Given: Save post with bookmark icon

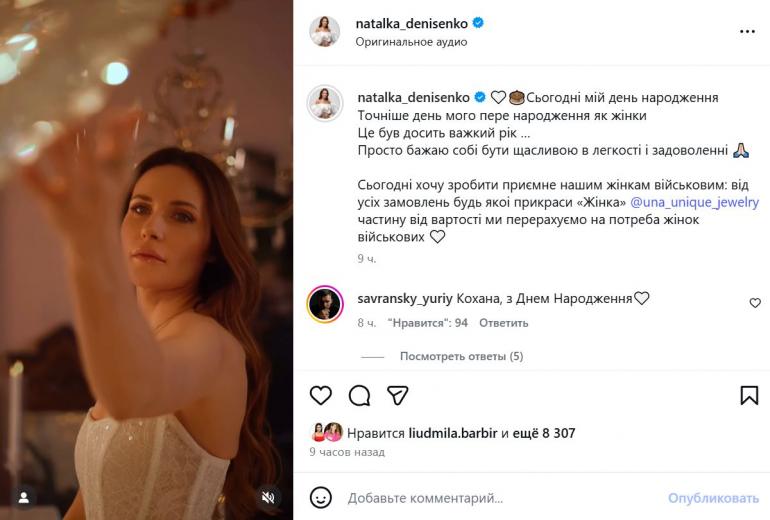Looking at the screenshot, I should point(749,395).
